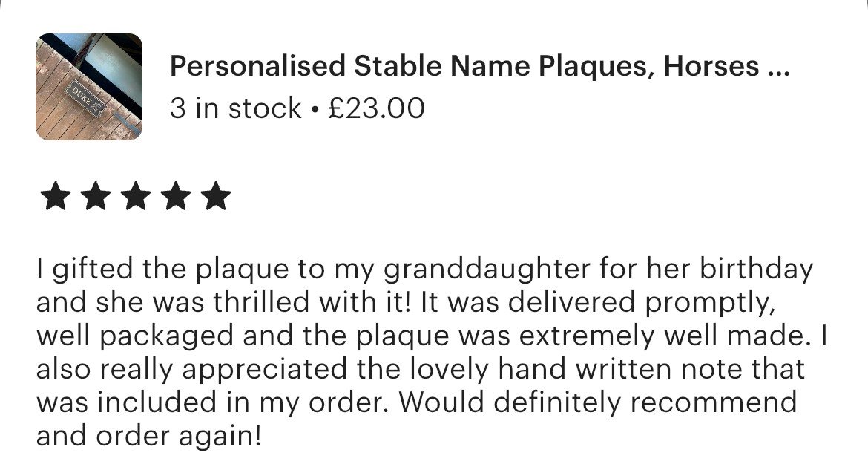Open the stable plaque product thumbnail
Image resolution: width=868 pixels, height=470 pixels.
89,87
